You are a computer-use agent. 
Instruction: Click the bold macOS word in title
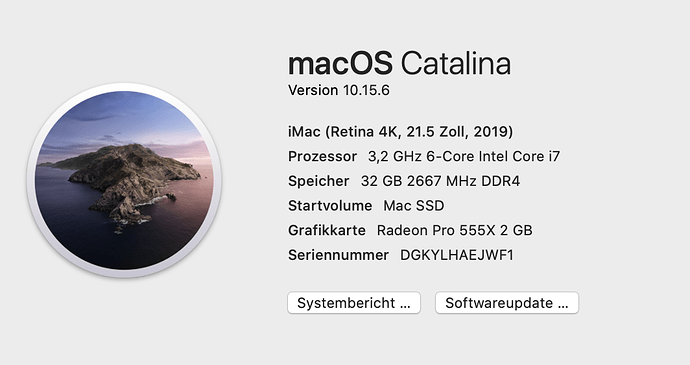[340, 63]
